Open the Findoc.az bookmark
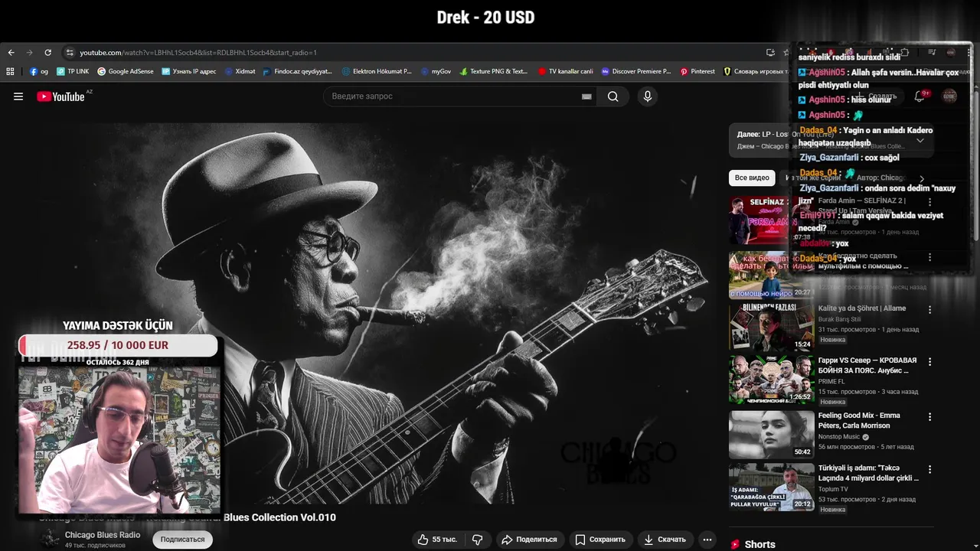This screenshot has height=551, width=980. pyautogui.click(x=298, y=71)
